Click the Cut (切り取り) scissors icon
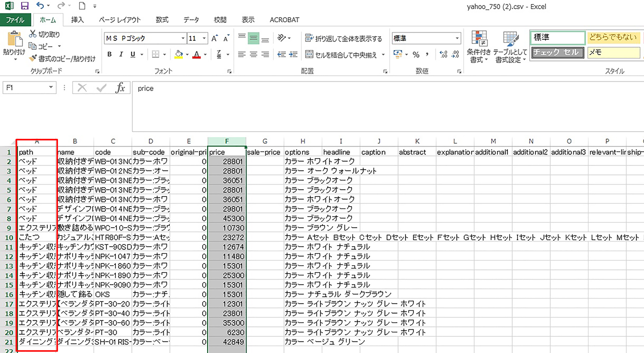This screenshot has height=353, width=644. (x=33, y=34)
